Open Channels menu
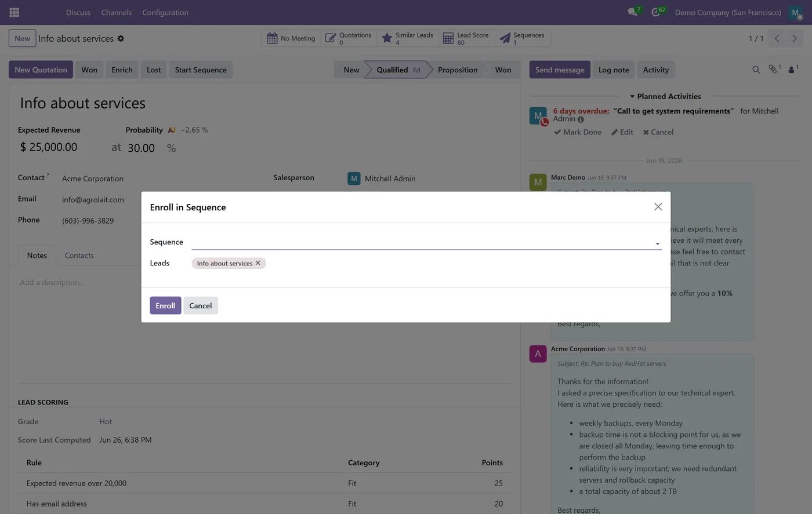The image size is (812, 514). (117, 12)
